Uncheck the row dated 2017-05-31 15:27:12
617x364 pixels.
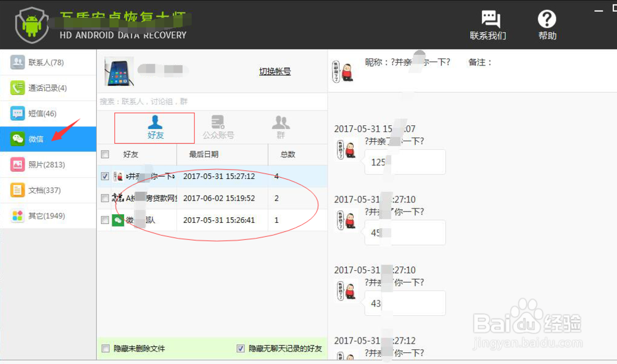tap(105, 176)
